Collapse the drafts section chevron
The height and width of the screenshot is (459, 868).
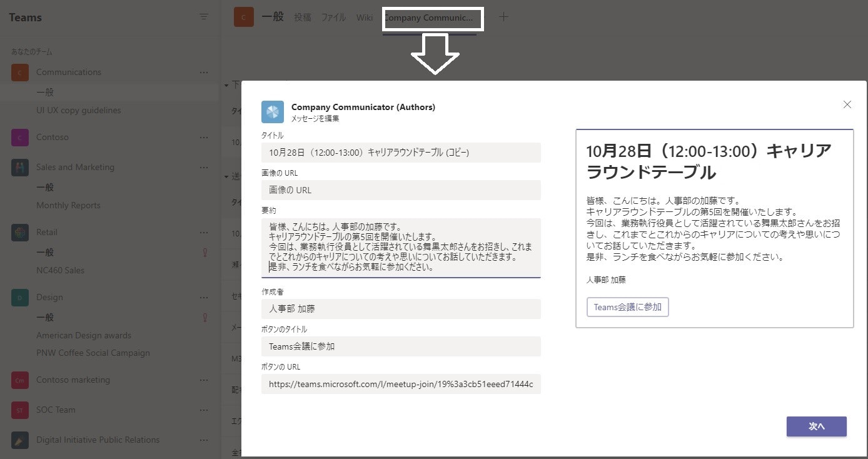[226, 85]
